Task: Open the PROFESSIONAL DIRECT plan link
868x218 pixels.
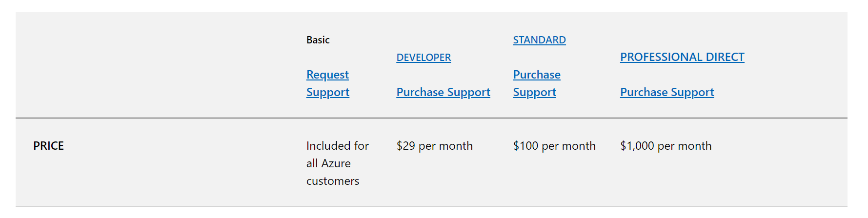Action: [x=682, y=57]
